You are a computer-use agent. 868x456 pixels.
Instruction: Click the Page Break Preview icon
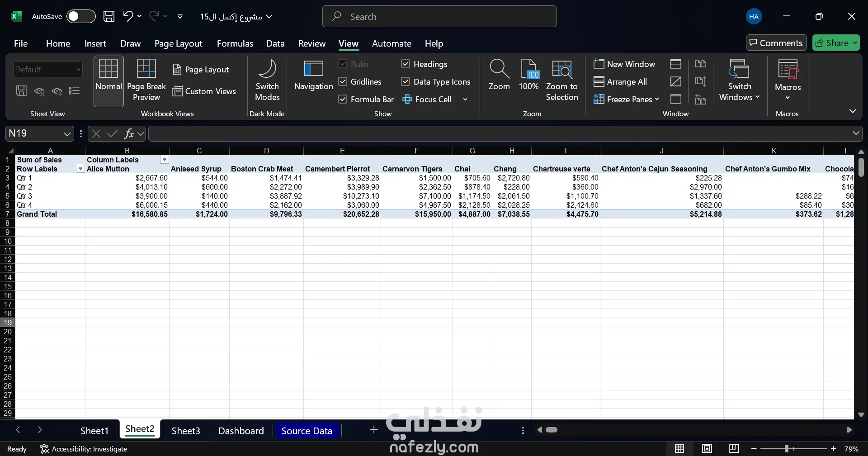(x=146, y=80)
